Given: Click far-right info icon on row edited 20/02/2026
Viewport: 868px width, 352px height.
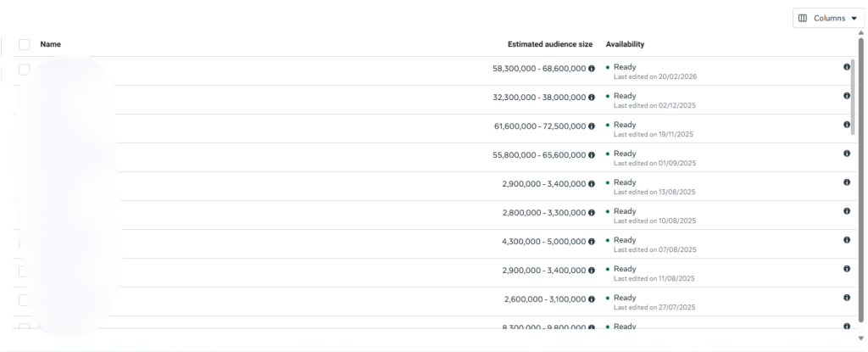Looking at the screenshot, I should click(846, 67).
